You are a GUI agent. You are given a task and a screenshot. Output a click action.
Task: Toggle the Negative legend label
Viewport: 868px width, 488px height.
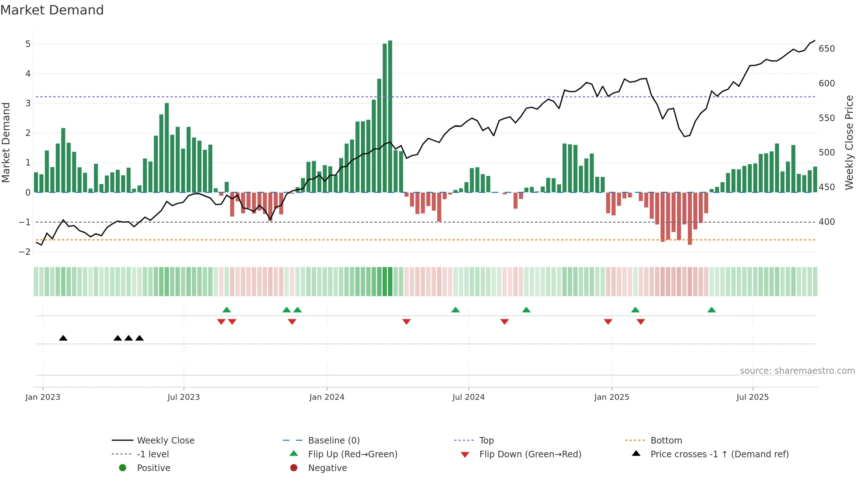click(x=327, y=468)
